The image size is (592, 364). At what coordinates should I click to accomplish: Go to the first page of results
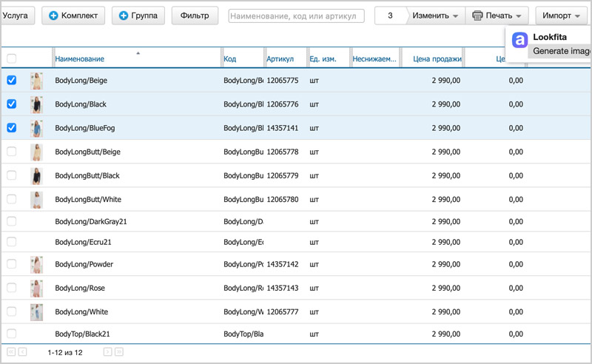[x=11, y=352]
